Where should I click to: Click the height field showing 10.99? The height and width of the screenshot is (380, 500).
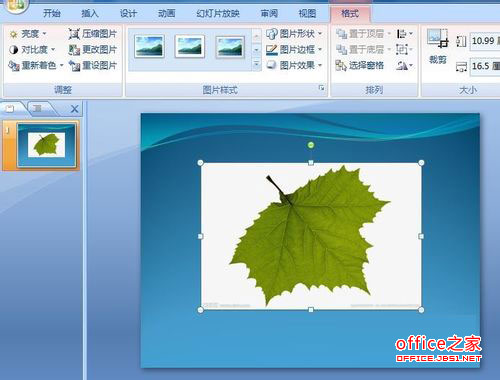coord(485,41)
